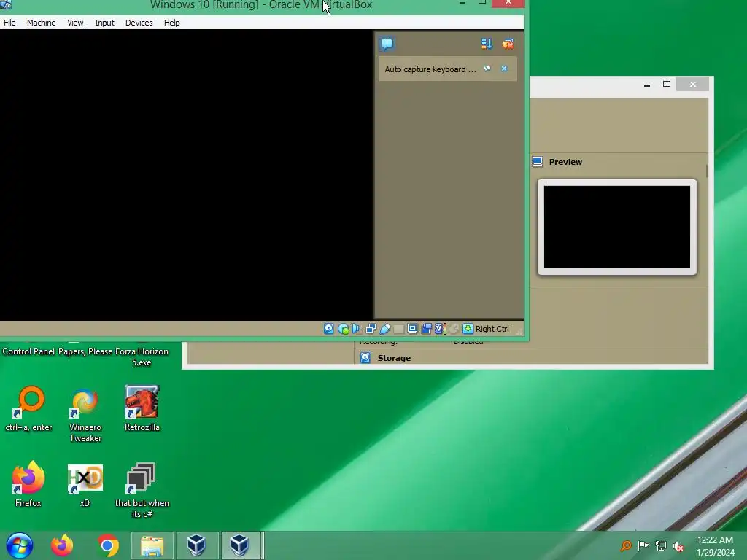Viewport: 747px width, 560px height.
Task: Click the orange magnifier tray icon
Action: [x=626, y=545]
